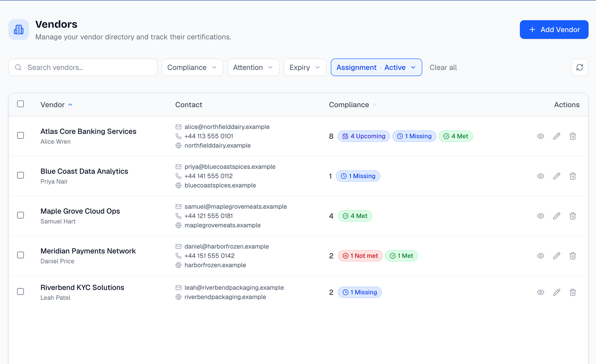This screenshot has height=364, width=596.
Task: Delete Meridian Payments Network vendor
Action: [x=573, y=256]
